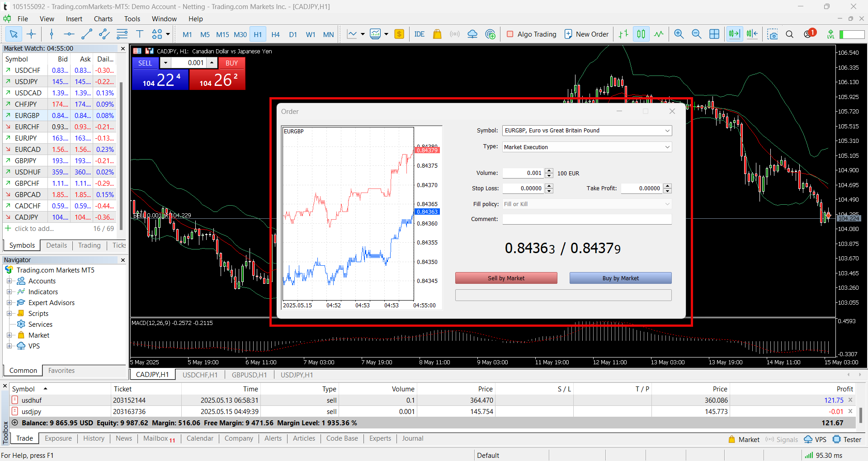The image size is (868, 461).
Task: Open the Type dropdown in Order dialog
Action: tap(587, 147)
